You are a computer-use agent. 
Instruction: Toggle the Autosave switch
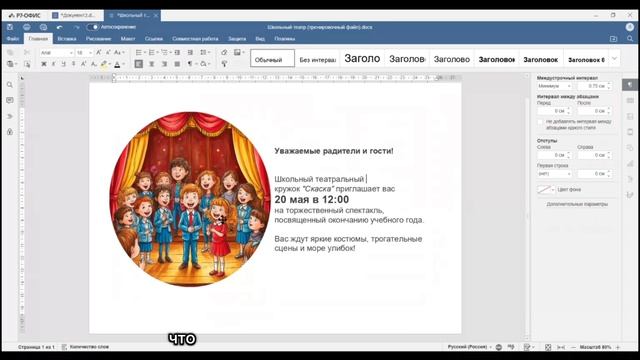point(93,27)
